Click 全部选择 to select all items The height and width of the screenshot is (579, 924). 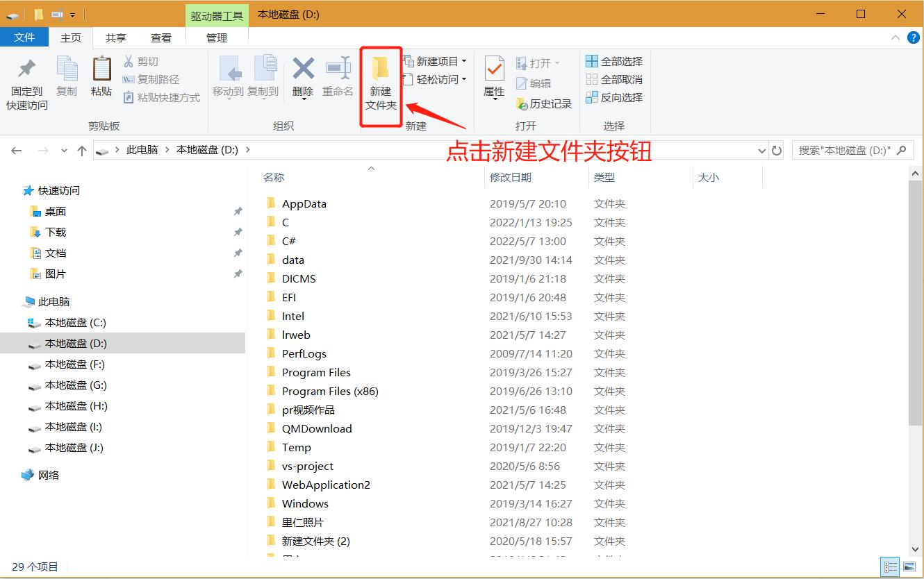(x=614, y=60)
